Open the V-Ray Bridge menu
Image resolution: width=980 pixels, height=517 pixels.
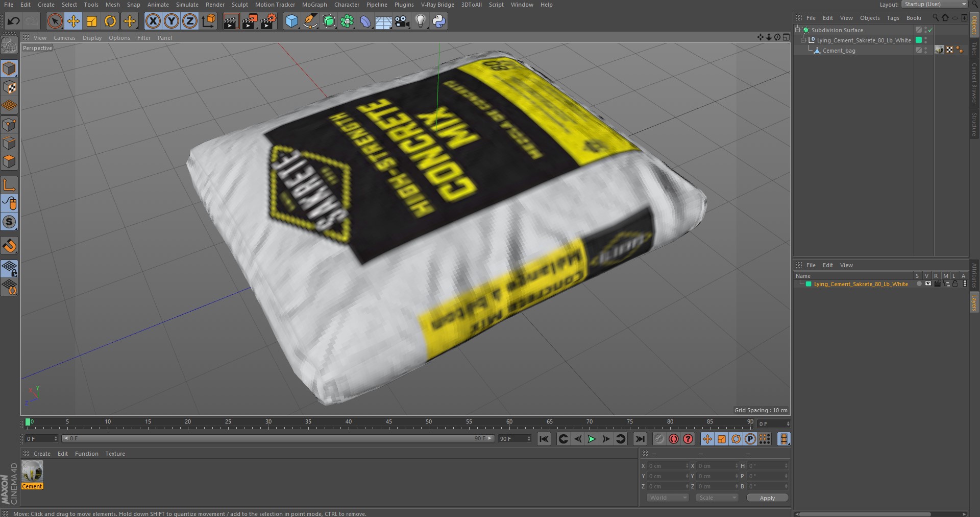(437, 5)
